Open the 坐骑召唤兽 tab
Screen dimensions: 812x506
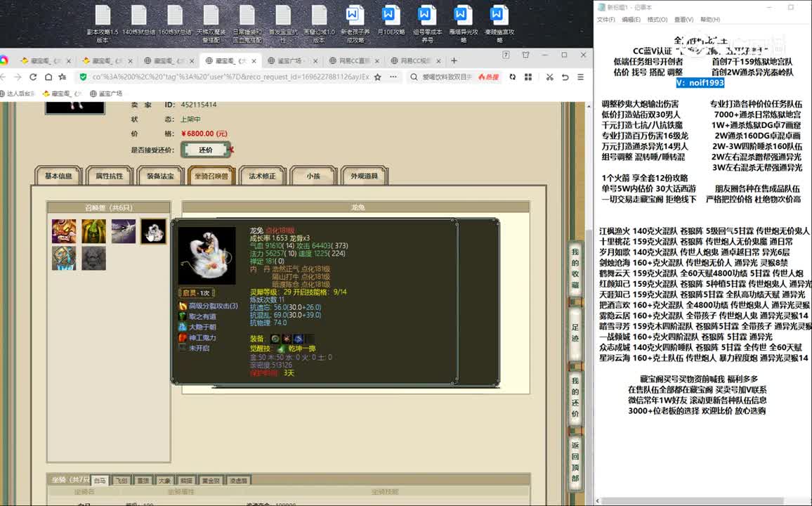tap(211, 176)
